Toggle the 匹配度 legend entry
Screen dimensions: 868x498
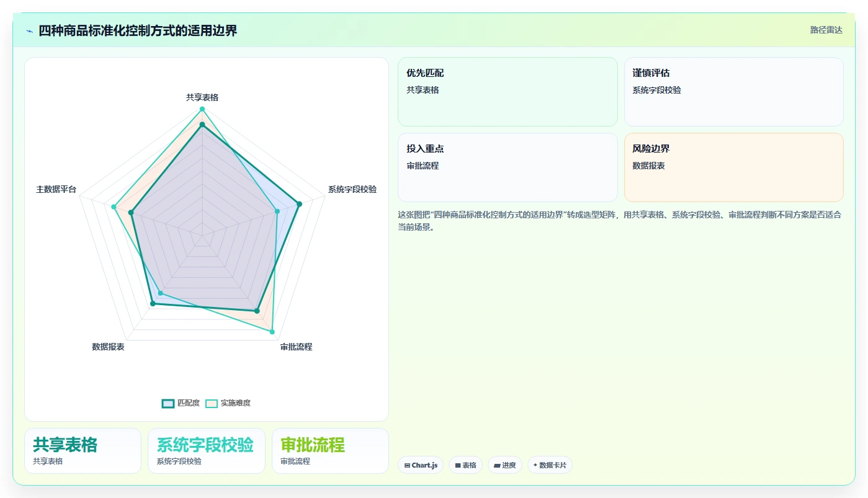181,403
